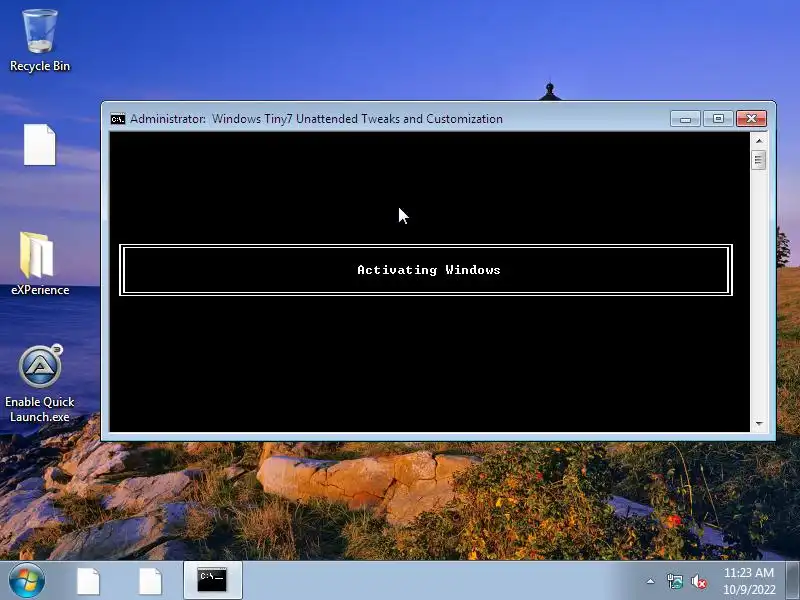Close the Tiny7 Tweaks console window
The width and height of the screenshot is (800, 600).
[751, 119]
